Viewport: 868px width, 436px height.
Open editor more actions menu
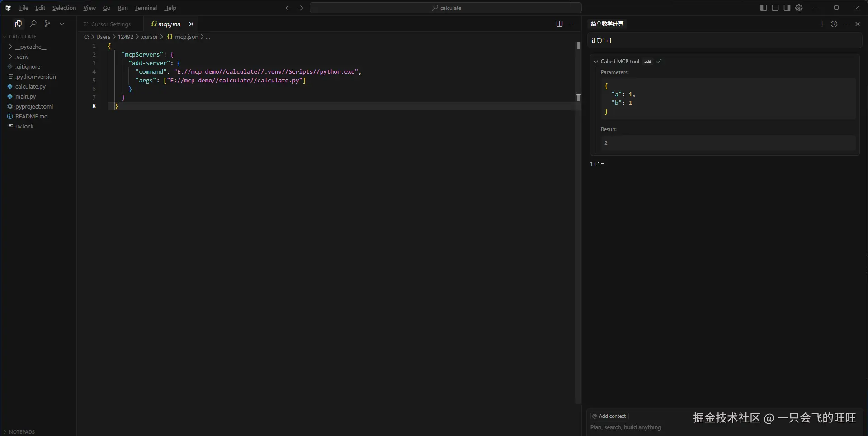tap(571, 24)
